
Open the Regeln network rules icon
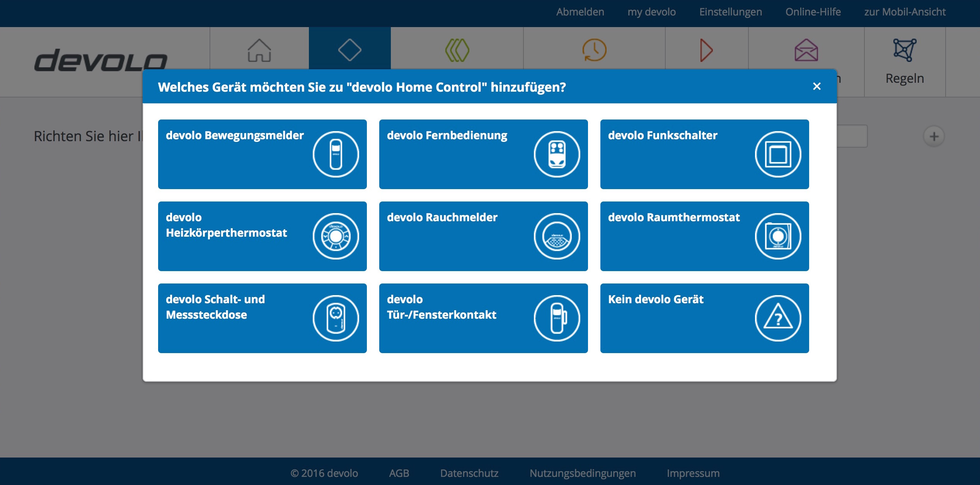[x=905, y=50]
